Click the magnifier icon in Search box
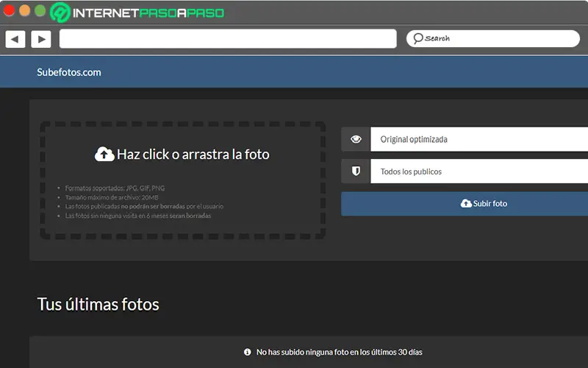 (417, 38)
